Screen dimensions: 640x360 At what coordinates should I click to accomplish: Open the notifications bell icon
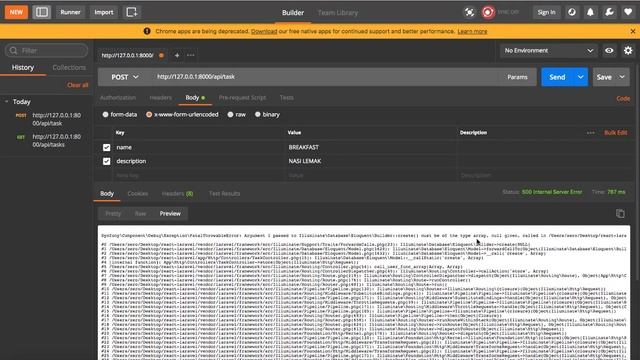[x=590, y=12]
